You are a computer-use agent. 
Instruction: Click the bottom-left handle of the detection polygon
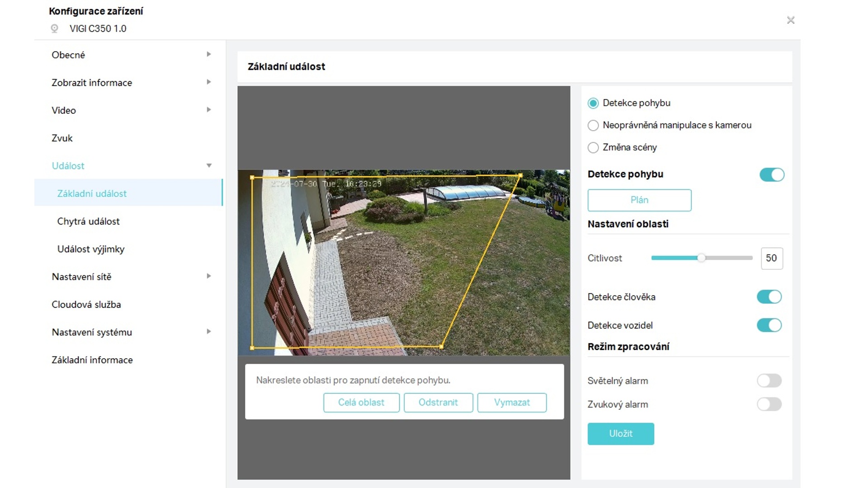252,347
